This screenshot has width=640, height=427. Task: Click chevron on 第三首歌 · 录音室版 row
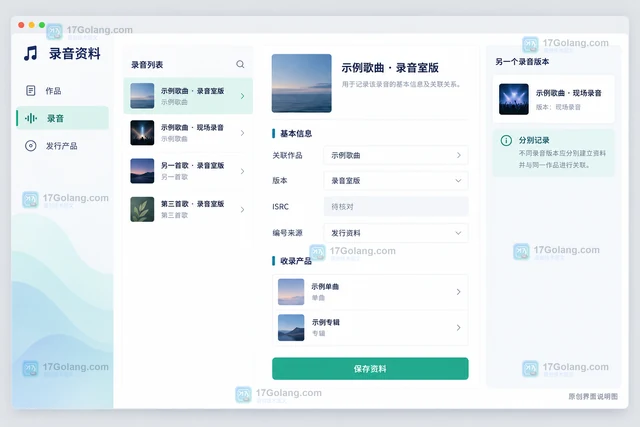coord(242,209)
